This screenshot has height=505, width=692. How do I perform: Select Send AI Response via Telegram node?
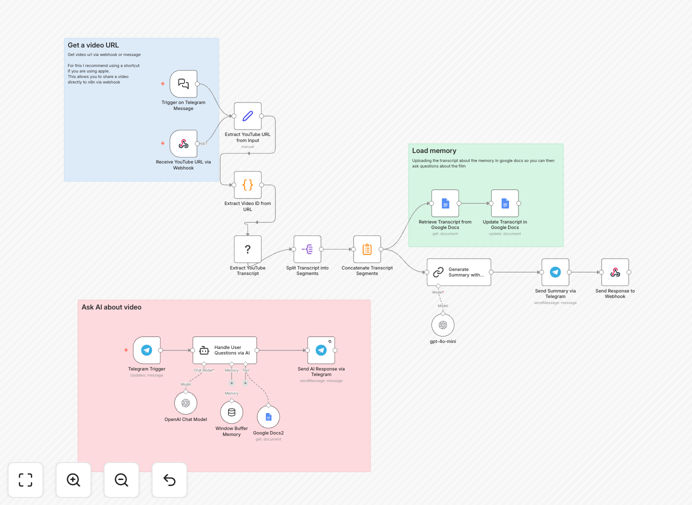(x=321, y=350)
